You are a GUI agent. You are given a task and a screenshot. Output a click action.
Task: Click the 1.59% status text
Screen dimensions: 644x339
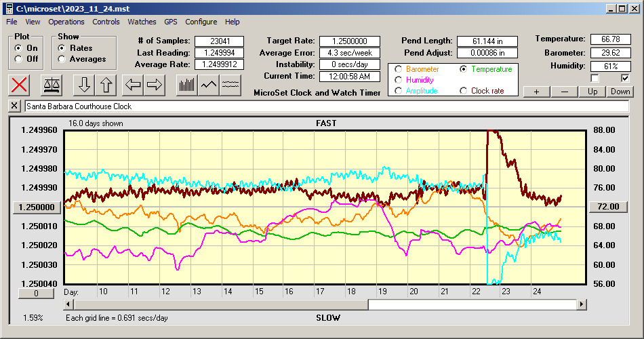coord(33,317)
